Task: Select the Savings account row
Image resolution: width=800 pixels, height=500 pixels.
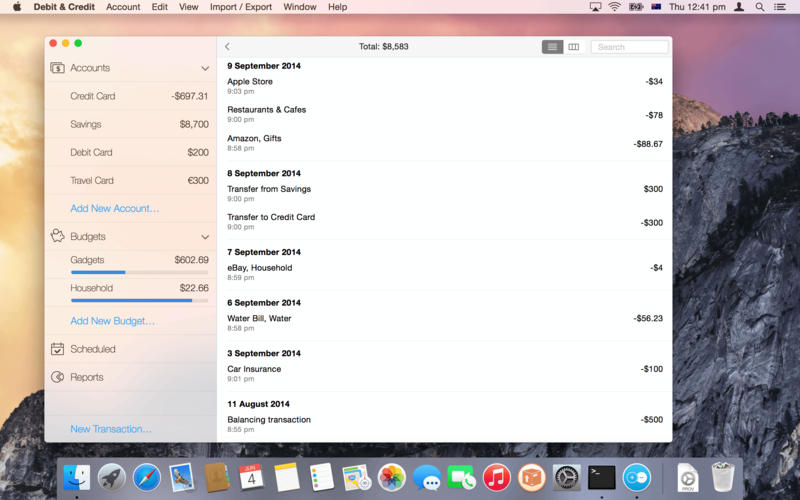Action: coord(139,125)
